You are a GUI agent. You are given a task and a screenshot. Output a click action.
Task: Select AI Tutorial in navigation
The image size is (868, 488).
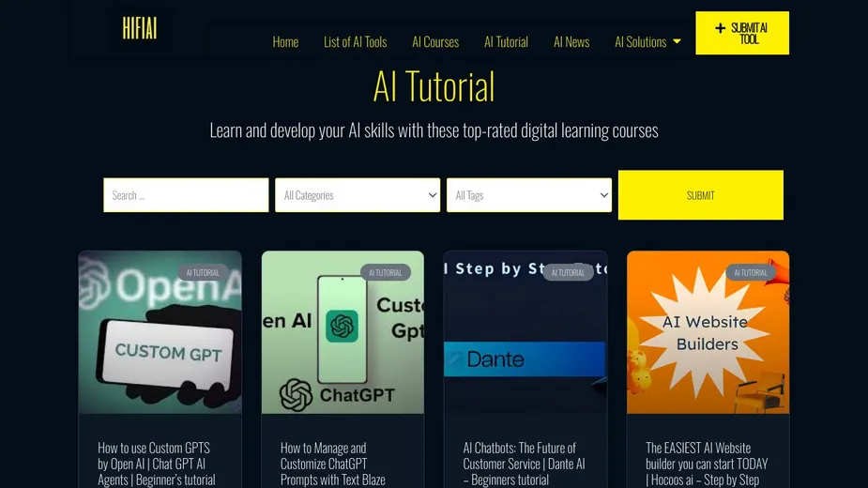506,41
